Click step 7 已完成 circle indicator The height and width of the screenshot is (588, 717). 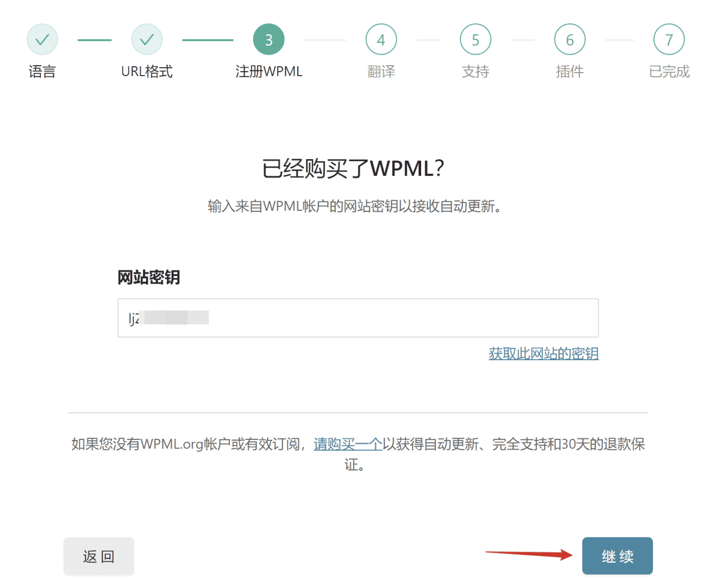pyautogui.click(x=668, y=40)
